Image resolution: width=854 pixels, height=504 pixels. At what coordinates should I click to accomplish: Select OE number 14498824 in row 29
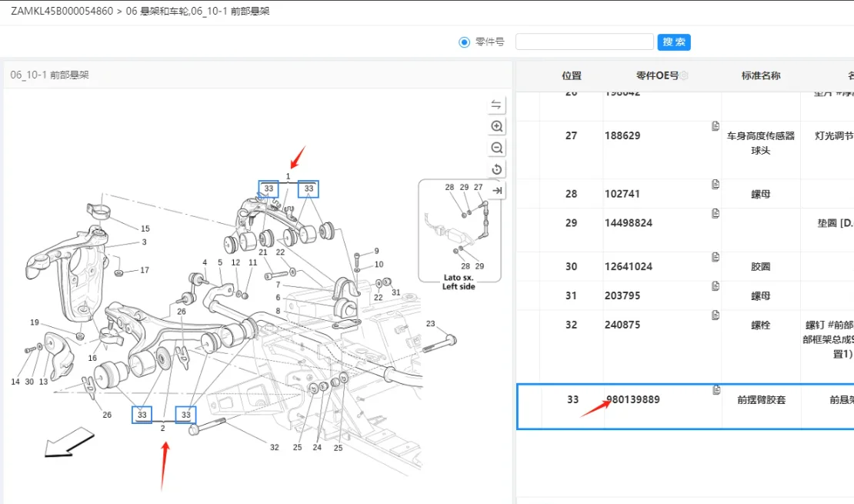(629, 223)
